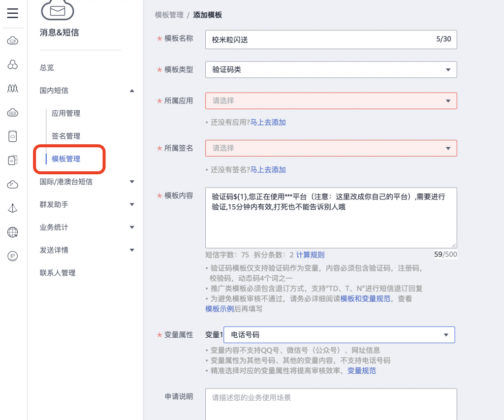The image size is (504, 420).
Task: Select the IP icon at sidebar bottom
Action: click(13, 256)
